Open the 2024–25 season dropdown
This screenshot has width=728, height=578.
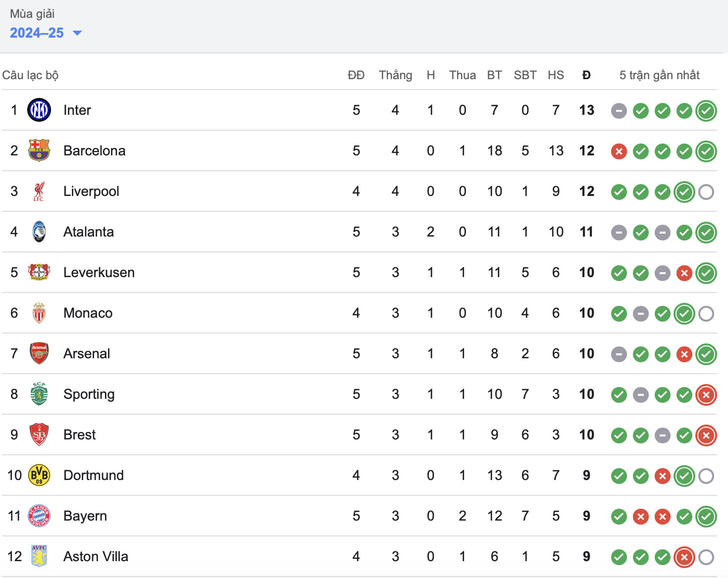(x=46, y=33)
